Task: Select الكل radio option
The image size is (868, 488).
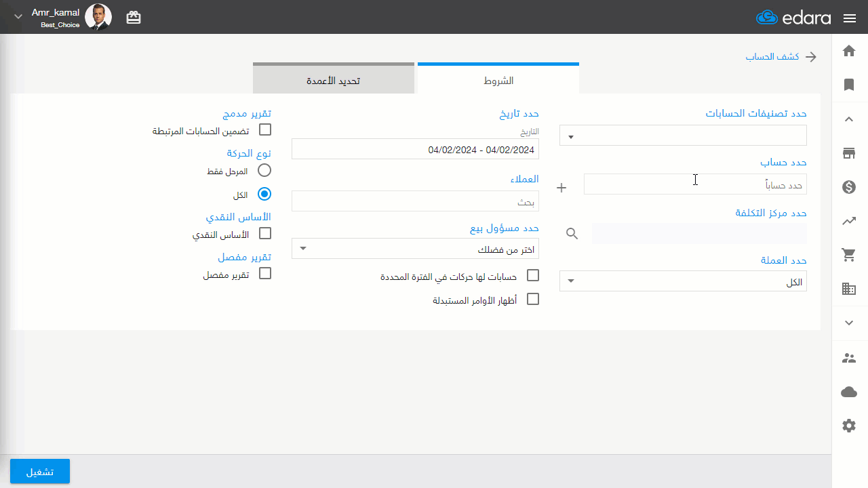Action: (x=265, y=194)
